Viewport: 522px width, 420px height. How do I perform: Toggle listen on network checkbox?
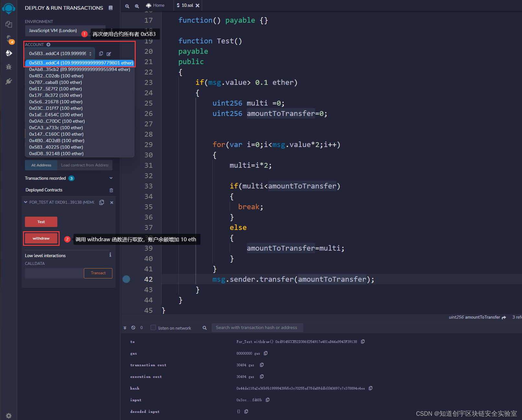click(153, 327)
